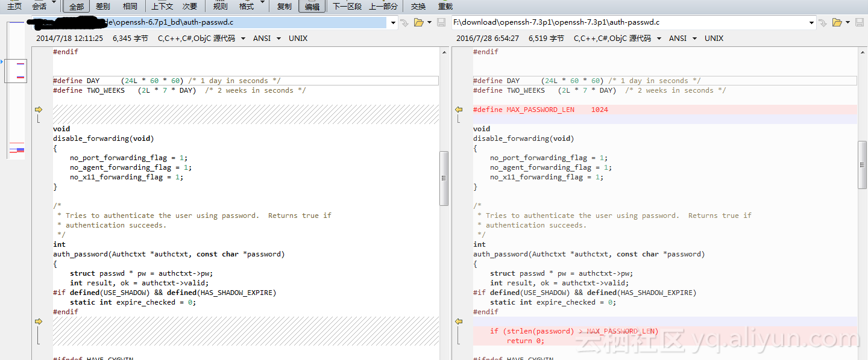Image resolution: width=868 pixels, height=360 pixels.
Task: Open the 规则 rules settings
Action: (221, 6)
